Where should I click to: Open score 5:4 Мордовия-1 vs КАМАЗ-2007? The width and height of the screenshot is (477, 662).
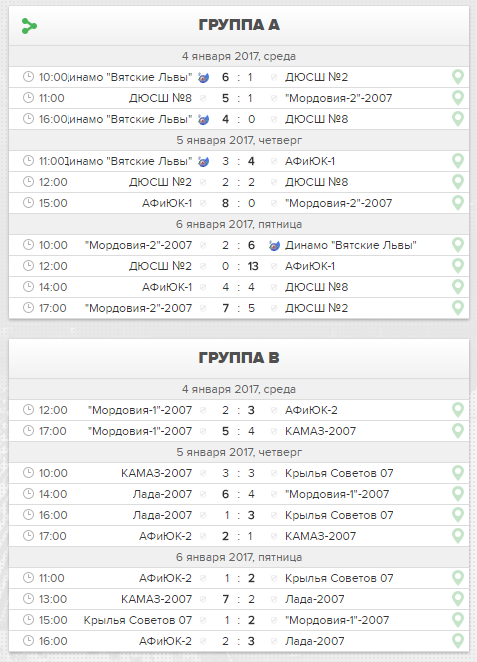tap(238, 431)
